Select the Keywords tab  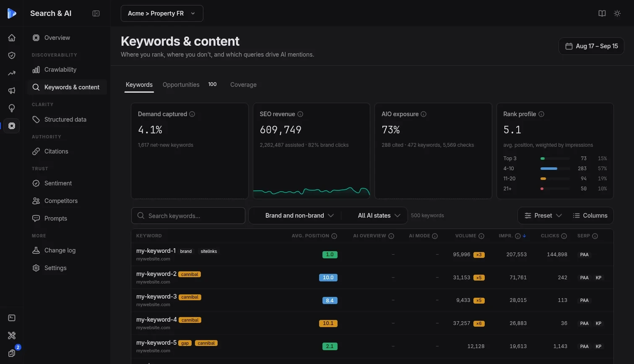tap(139, 85)
